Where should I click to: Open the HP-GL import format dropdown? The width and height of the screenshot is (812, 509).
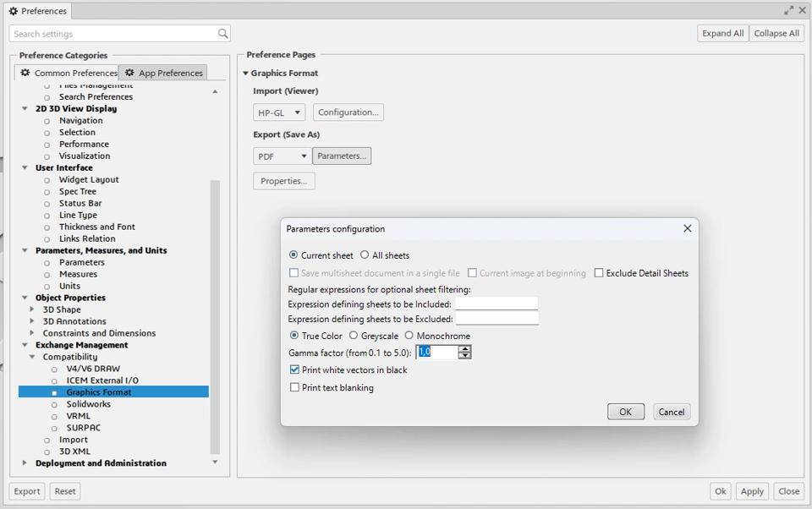tap(279, 112)
